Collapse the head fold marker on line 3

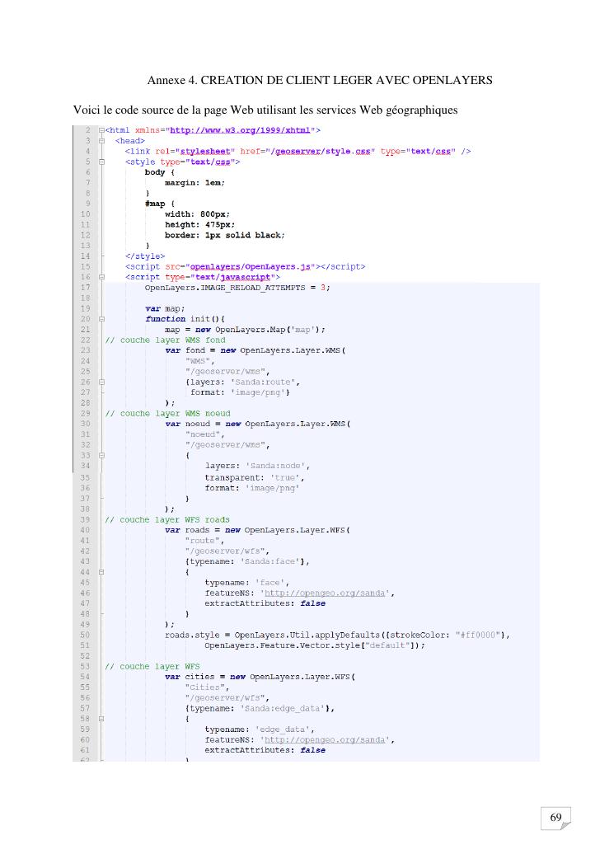pos(101,141)
